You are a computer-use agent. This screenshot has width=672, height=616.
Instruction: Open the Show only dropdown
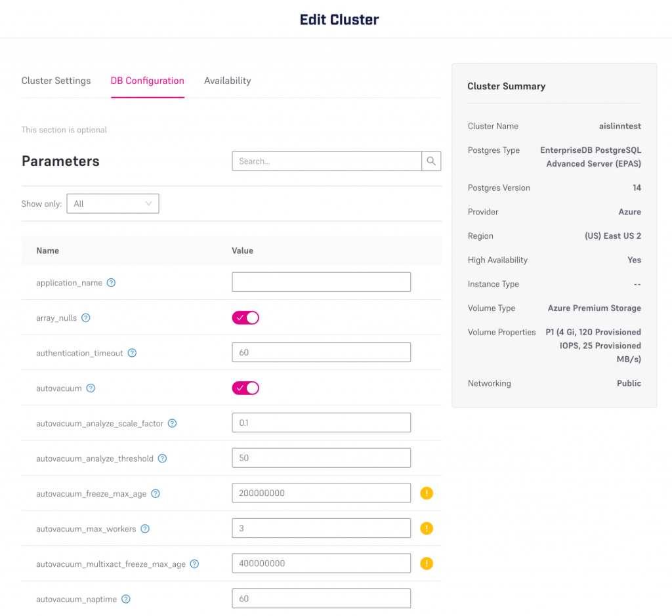point(113,204)
